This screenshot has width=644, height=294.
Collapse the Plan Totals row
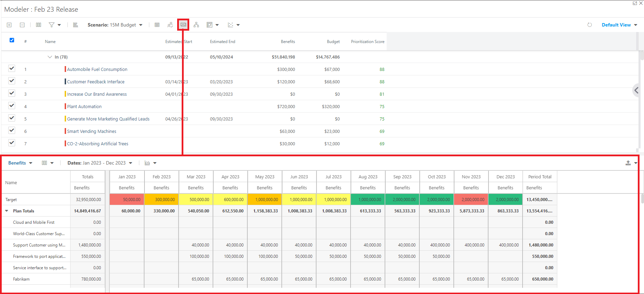click(7, 211)
